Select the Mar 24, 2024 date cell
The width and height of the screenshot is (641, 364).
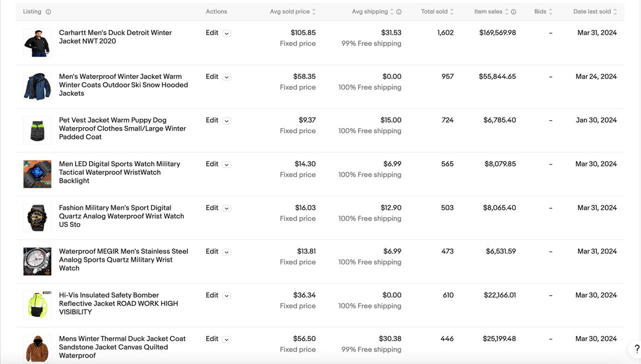pos(596,77)
